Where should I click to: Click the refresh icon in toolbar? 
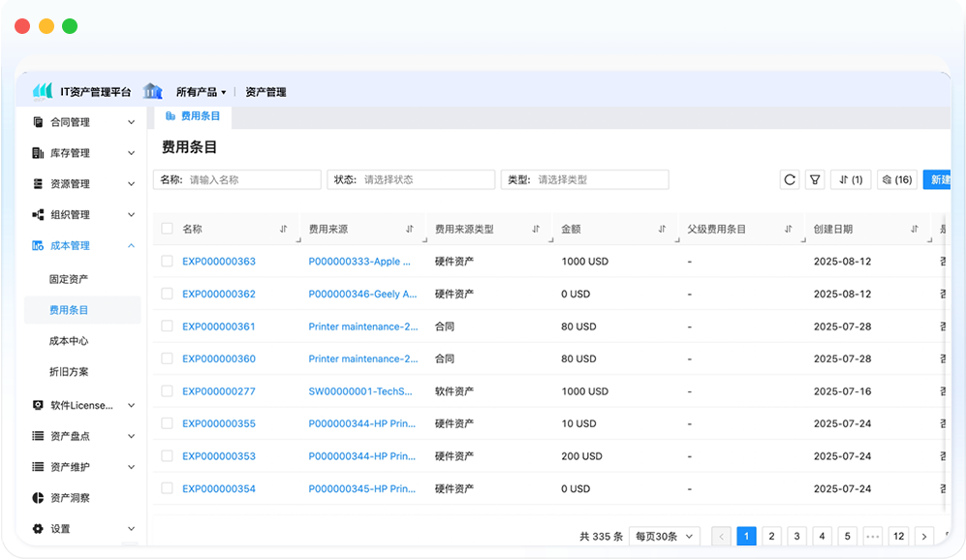tap(790, 180)
